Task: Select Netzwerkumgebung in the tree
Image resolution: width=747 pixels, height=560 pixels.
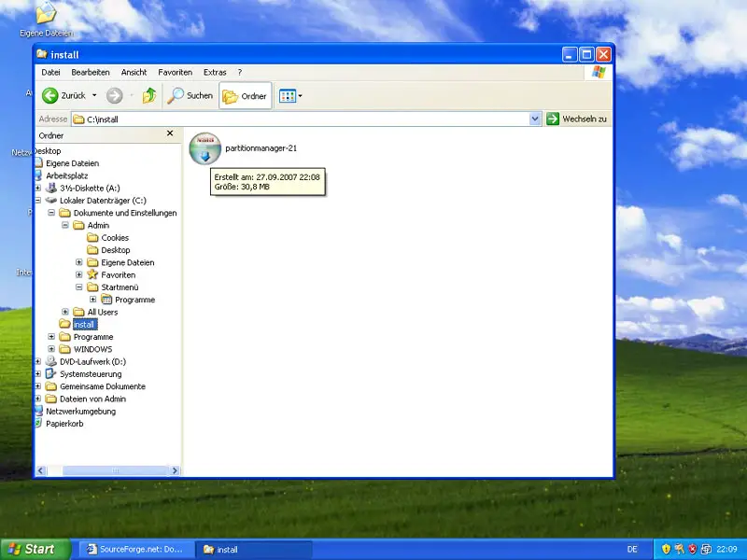Action: tap(80, 411)
